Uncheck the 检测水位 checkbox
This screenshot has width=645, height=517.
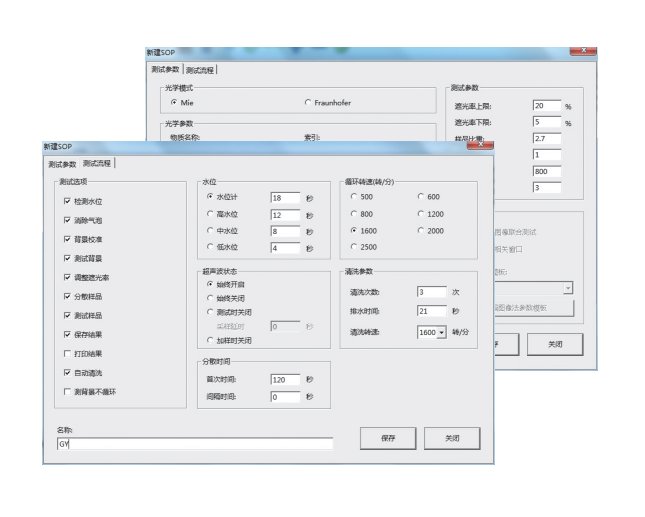[x=66, y=201]
